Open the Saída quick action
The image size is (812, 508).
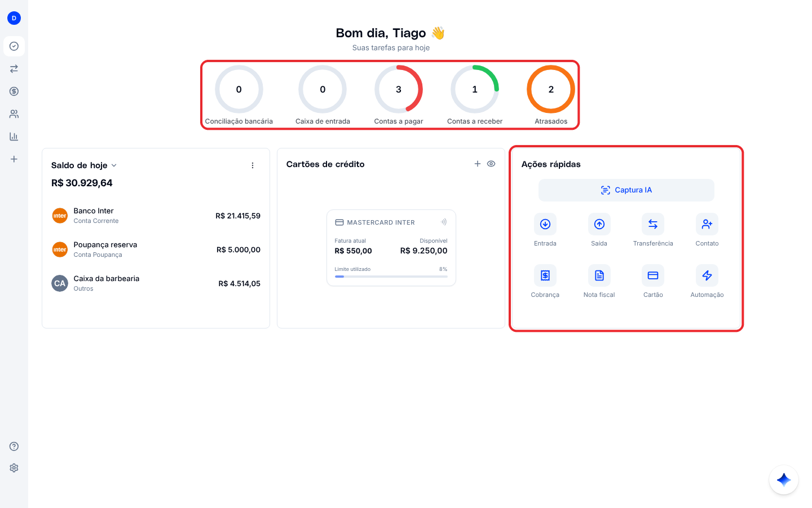[599, 225]
